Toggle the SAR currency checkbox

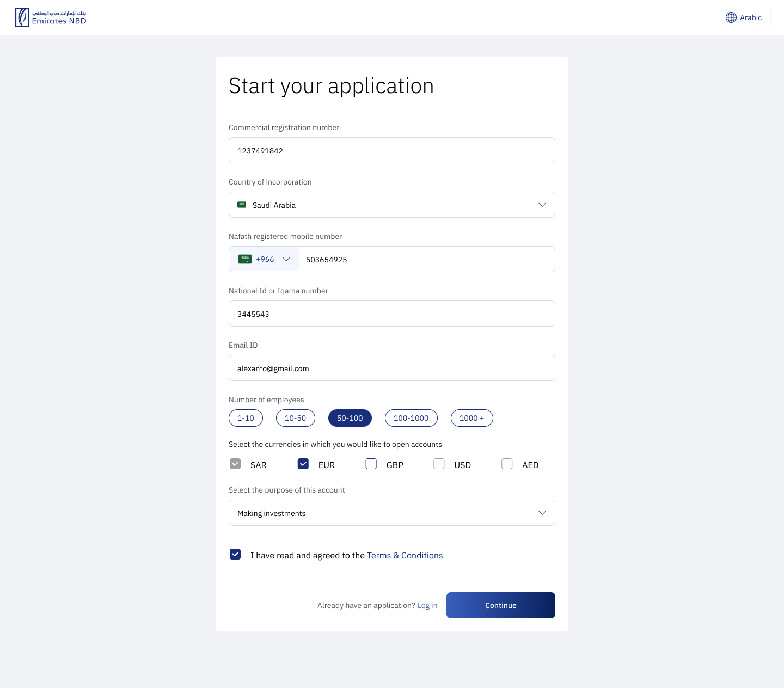(235, 464)
